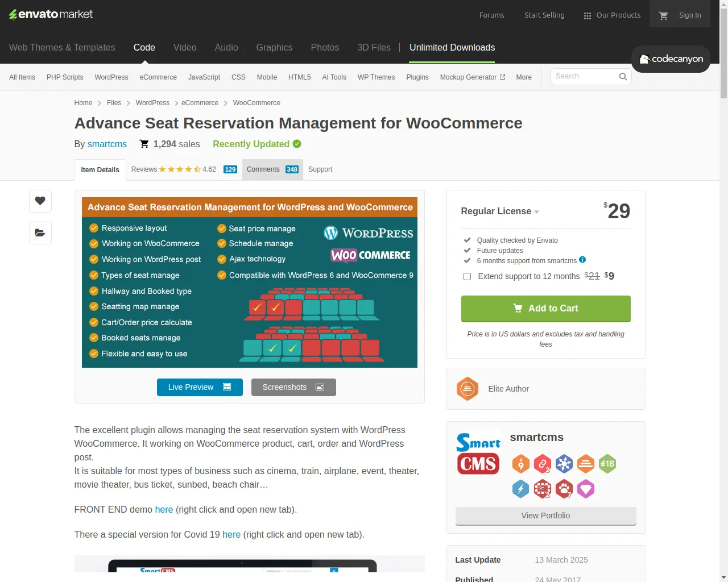Open Web Themes & Templates menu
The height and width of the screenshot is (582, 728).
pos(62,48)
